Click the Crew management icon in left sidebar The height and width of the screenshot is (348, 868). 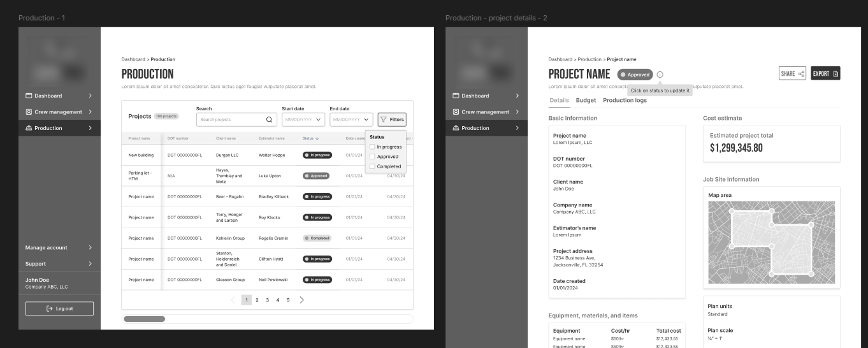[x=29, y=112]
